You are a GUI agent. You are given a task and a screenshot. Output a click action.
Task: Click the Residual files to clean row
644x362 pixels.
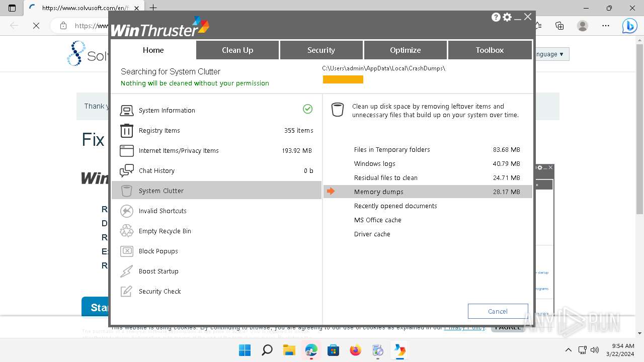[x=428, y=178]
